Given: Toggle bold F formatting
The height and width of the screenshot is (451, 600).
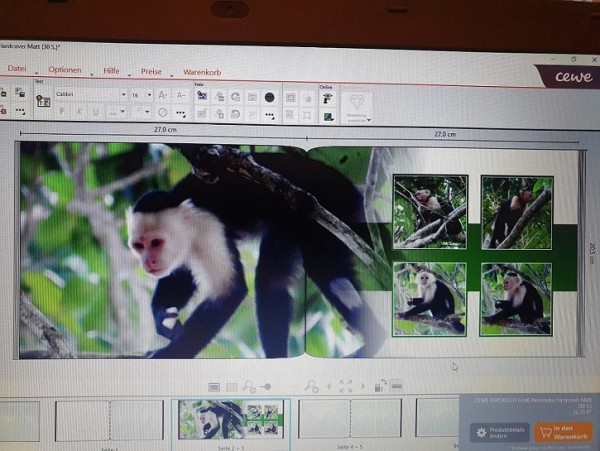Looking at the screenshot, I should click(x=62, y=111).
